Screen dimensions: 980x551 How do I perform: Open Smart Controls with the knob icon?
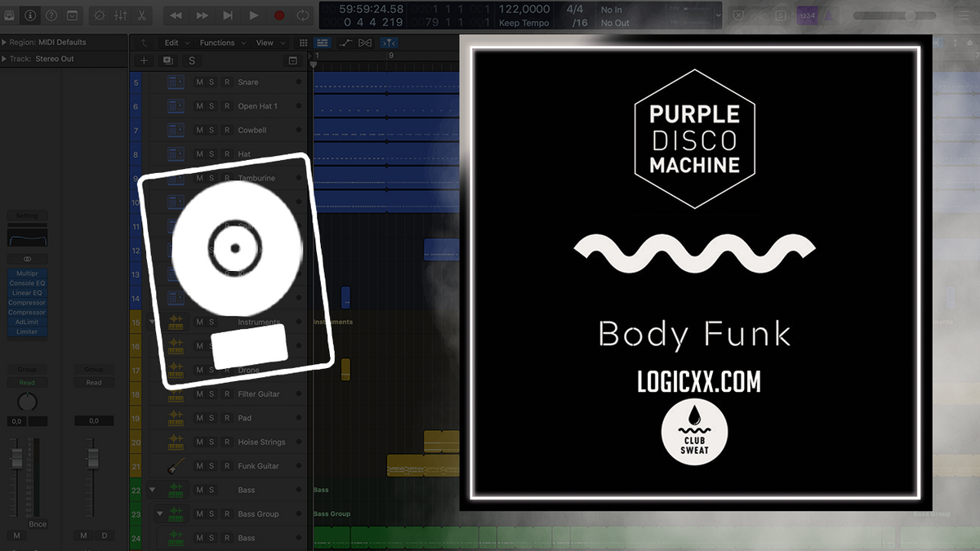pyautogui.click(x=100, y=15)
